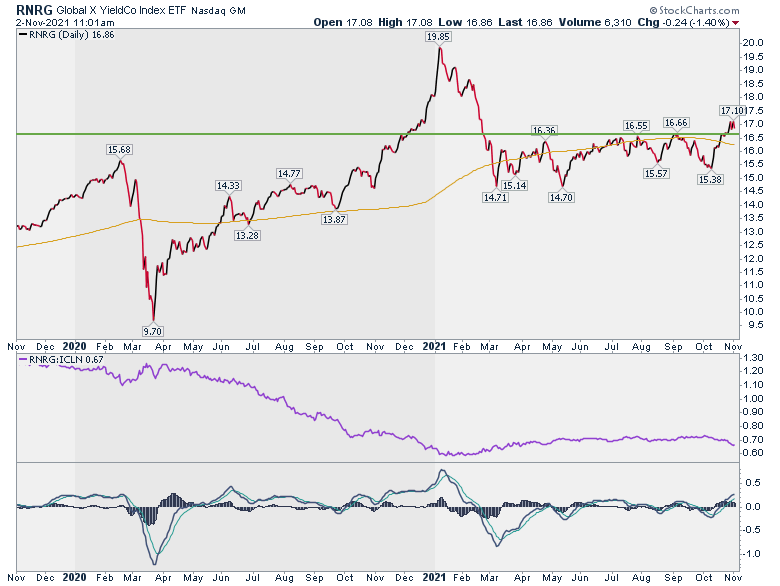Image resolution: width=780 pixels, height=586 pixels.
Task: Click the 13.87 price label
Action: tap(334, 219)
